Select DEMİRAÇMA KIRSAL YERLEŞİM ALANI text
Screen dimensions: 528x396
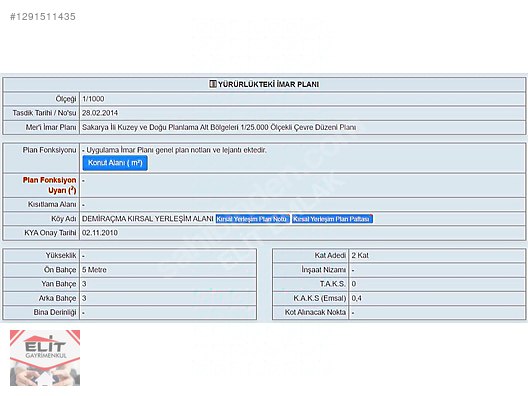tap(148, 219)
